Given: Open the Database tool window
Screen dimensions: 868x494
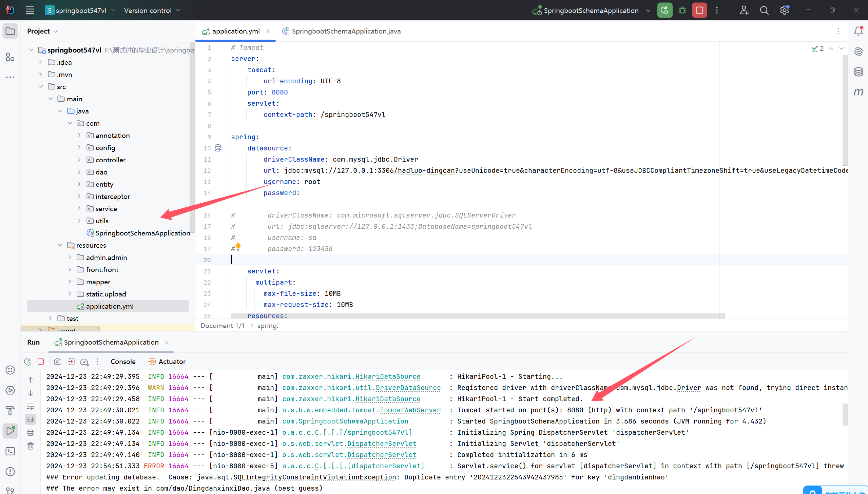Looking at the screenshot, I should point(858,71).
